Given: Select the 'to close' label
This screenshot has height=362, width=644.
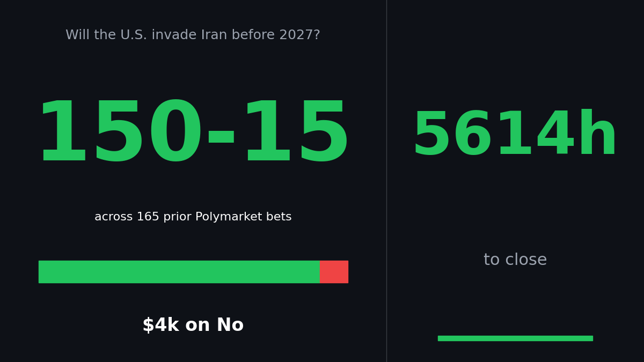Looking at the screenshot, I should coord(515,260).
